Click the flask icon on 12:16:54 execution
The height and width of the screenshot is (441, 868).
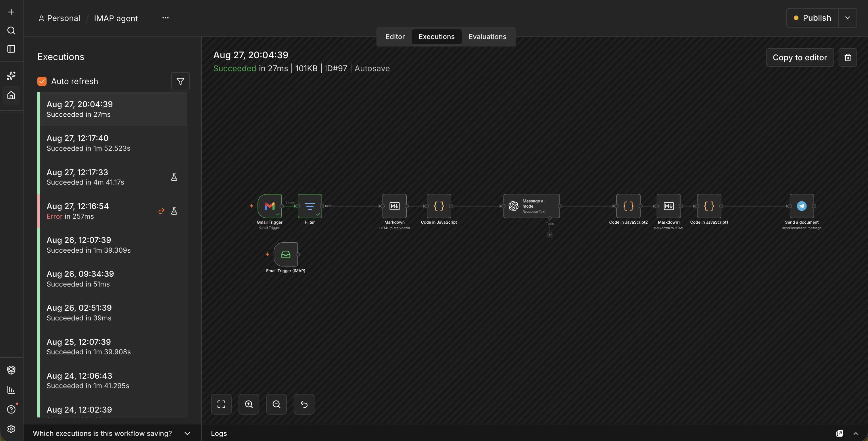(x=174, y=211)
